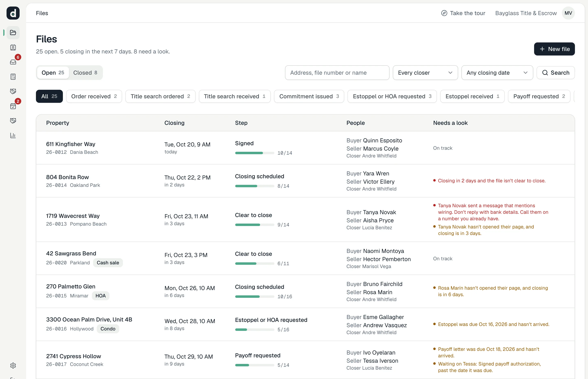Open the bar chart reports icon
Viewport: 588px width, 379px height.
(x=13, y=135)
